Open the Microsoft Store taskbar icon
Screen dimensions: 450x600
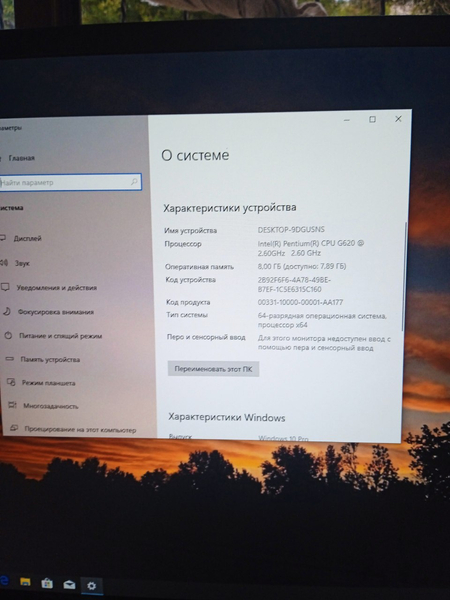(47, 583)
